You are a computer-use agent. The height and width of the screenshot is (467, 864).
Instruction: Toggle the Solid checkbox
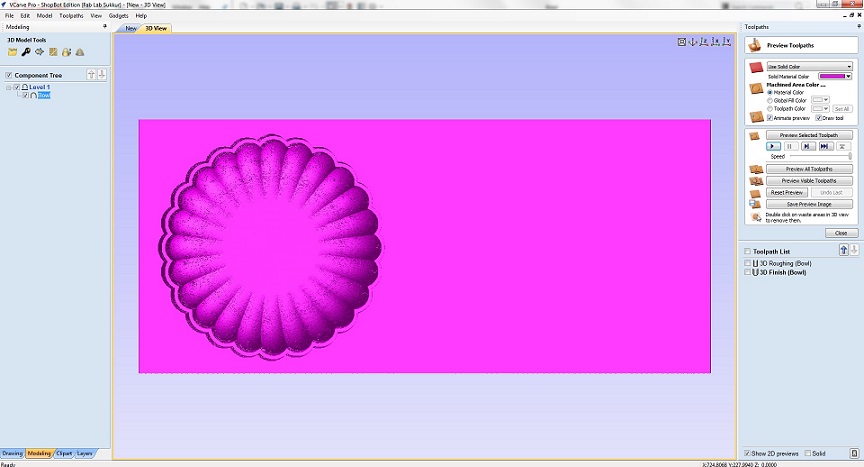coord(808,453)
